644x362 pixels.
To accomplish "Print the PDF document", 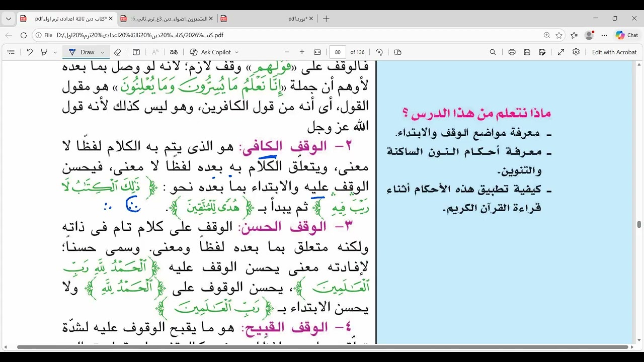I will 512,52.
